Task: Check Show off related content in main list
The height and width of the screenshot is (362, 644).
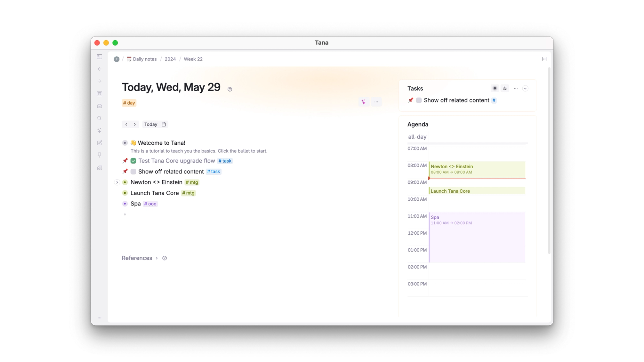Action: click(133, 172)
